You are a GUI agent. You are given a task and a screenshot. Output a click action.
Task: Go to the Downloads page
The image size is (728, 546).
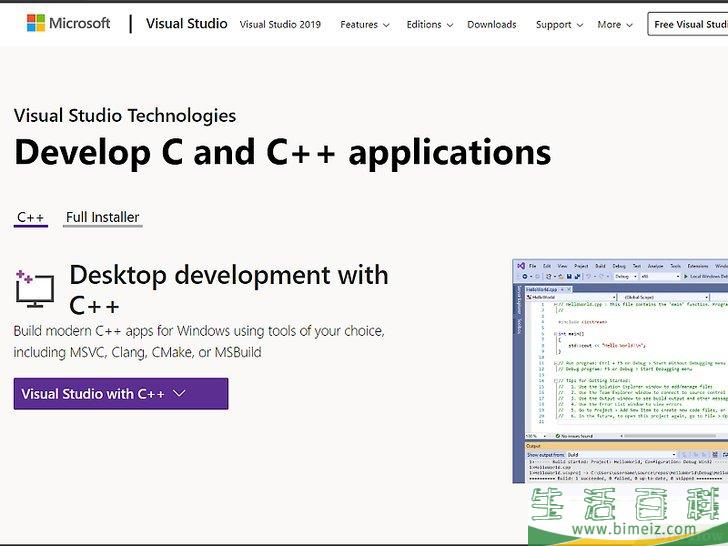point(492,25)
